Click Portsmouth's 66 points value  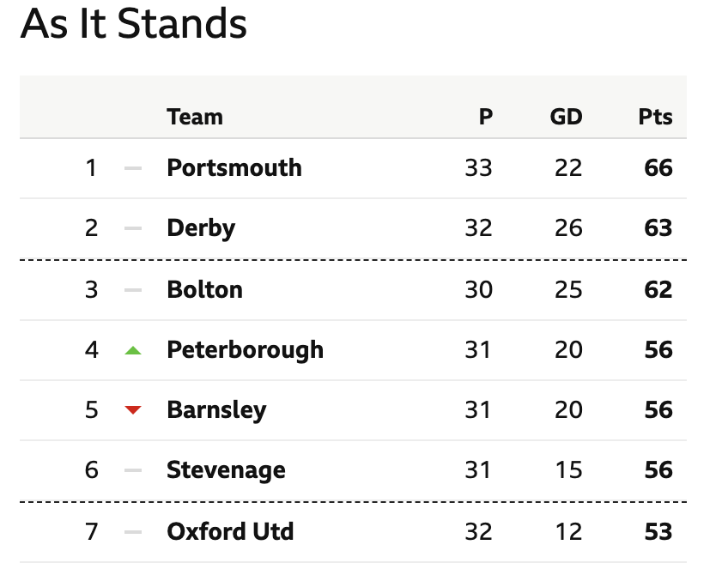658,168
